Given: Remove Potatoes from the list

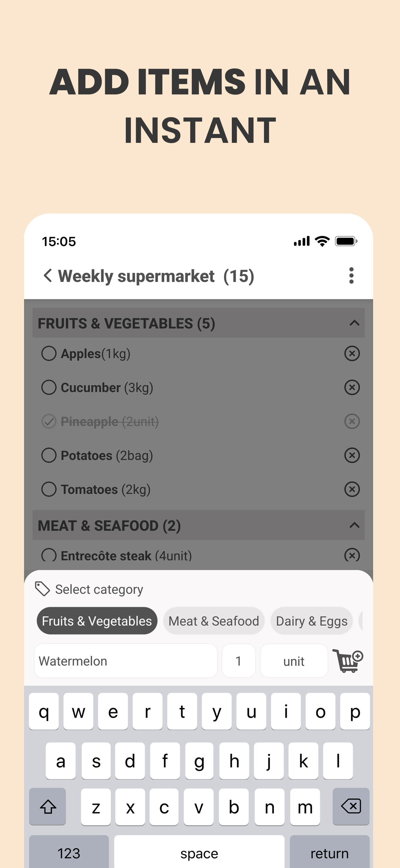Looking at the screenshot, I should 352,455.
